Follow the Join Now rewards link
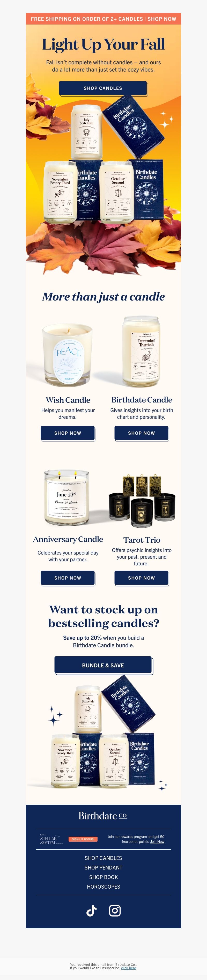Viewport: 207px width, 980px height. click(x=157, y=842)
